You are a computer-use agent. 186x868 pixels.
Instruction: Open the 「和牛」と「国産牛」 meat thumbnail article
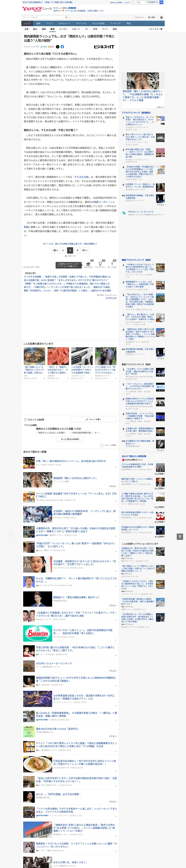(58, 356)
